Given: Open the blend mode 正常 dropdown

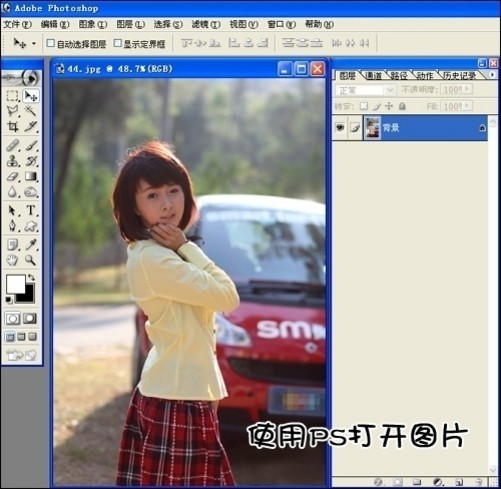Looking at the screenshot, I should [x=366, y=90].
